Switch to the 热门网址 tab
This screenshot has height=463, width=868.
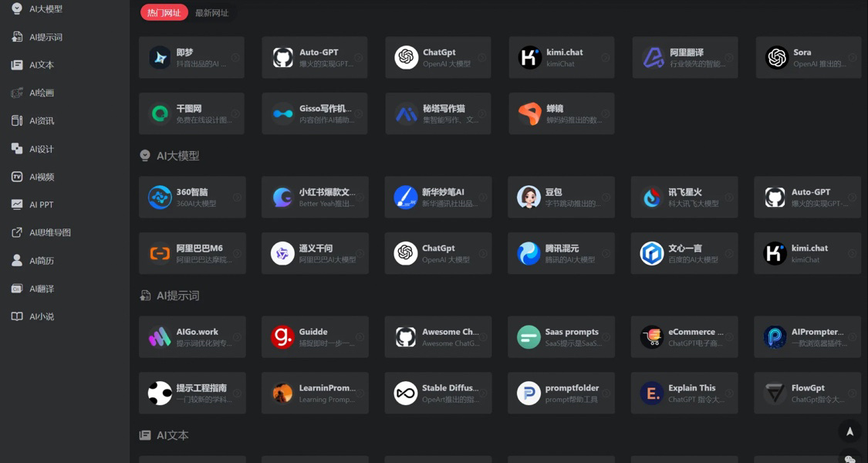pyautogui.click(x=164, y=13)
